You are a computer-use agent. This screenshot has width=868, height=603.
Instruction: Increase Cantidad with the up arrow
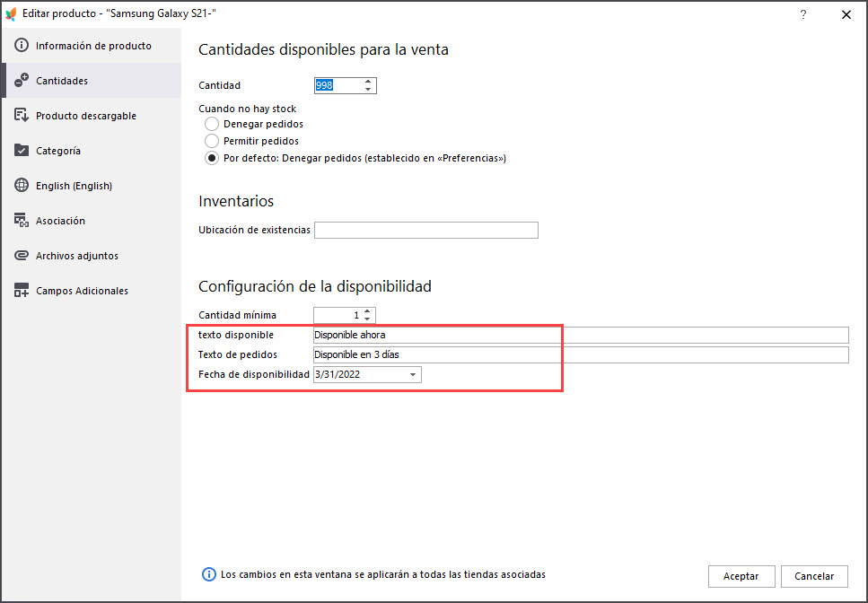[368, 82]
